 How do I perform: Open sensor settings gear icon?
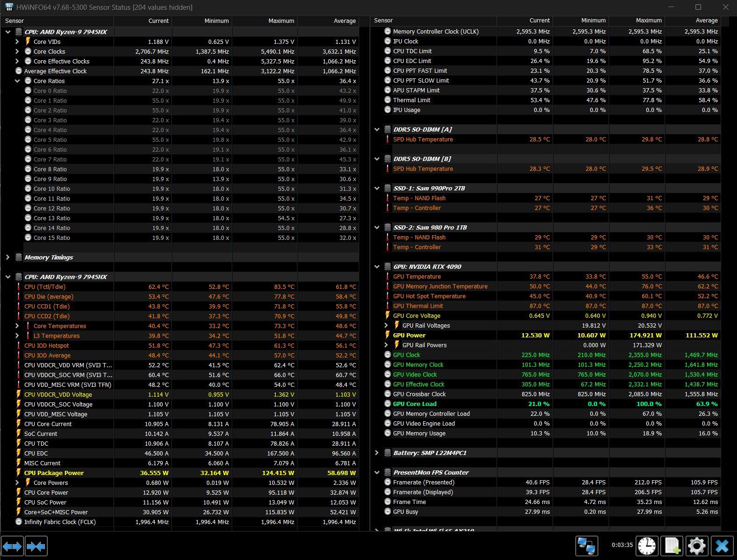tap(696, 546)
